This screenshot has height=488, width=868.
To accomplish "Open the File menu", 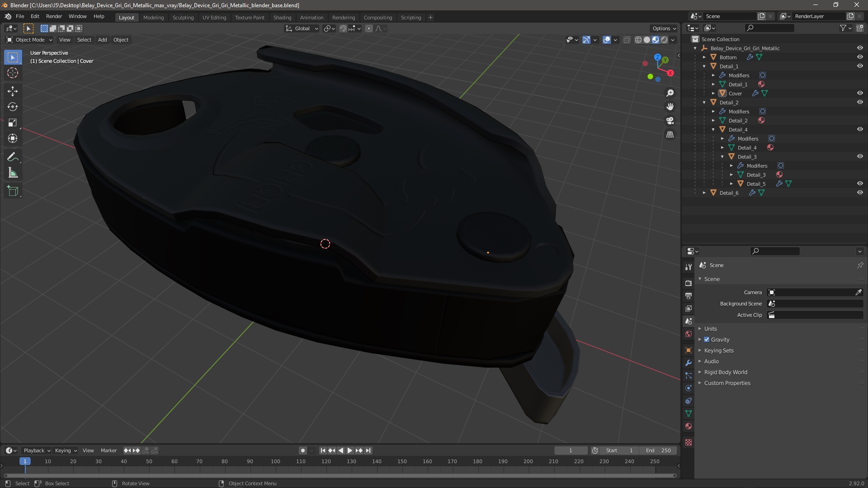I will pyautogui.click(x=20, y=16).
